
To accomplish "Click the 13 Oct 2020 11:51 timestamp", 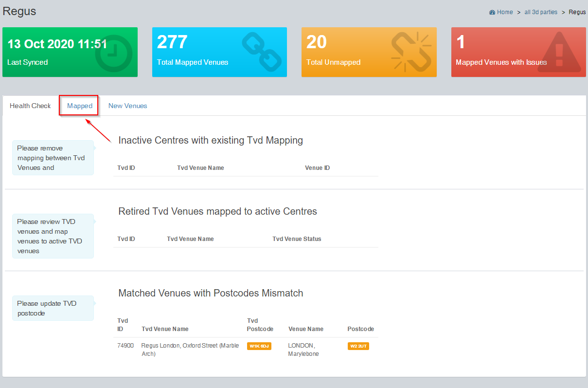I will click(57, 44).
